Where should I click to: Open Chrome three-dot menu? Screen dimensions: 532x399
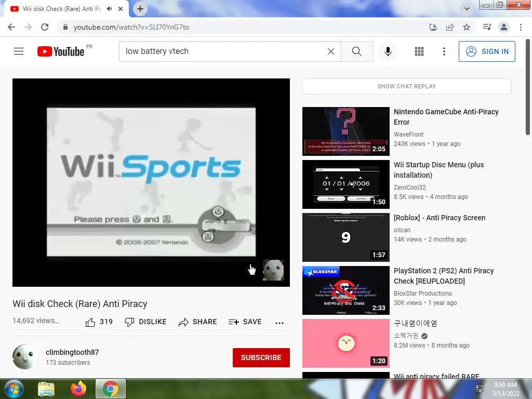click(x=521, y=27)
